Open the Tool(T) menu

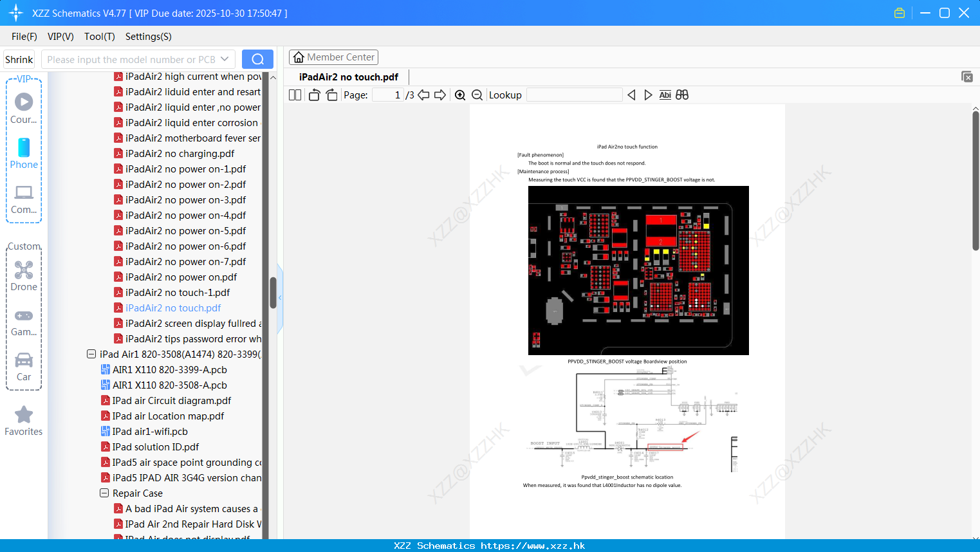100,37
